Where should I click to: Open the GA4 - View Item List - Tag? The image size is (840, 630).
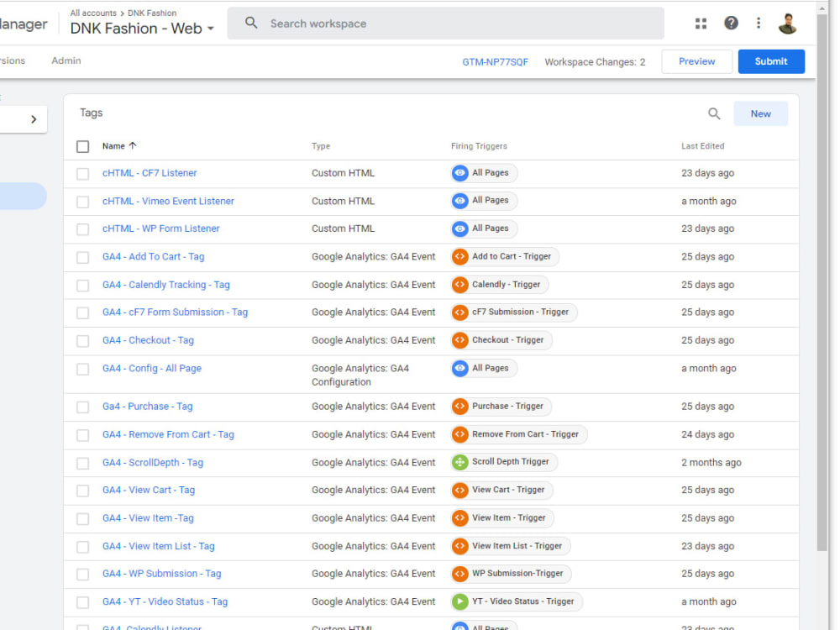[159, 546]
